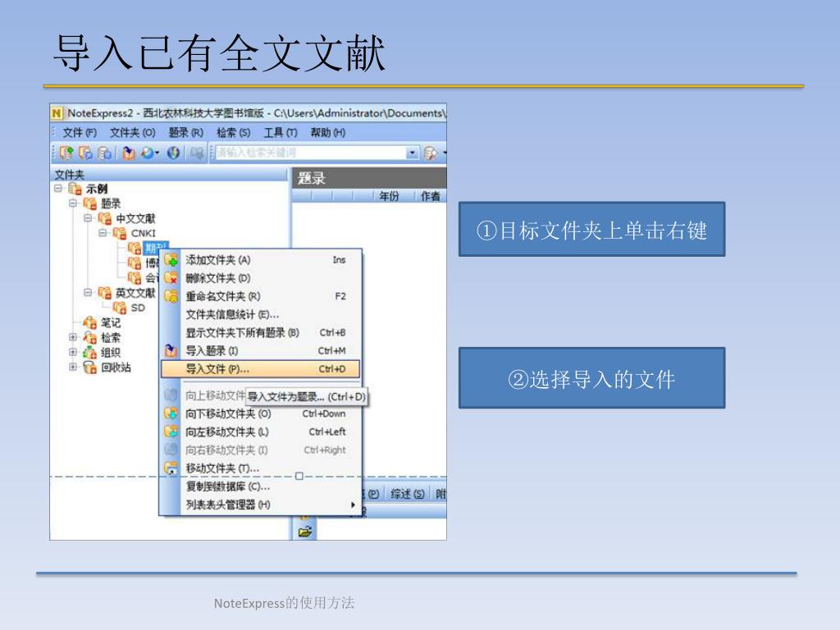Click the delete-folder icon in context menu
840x630 pixels.
(171, 278)
